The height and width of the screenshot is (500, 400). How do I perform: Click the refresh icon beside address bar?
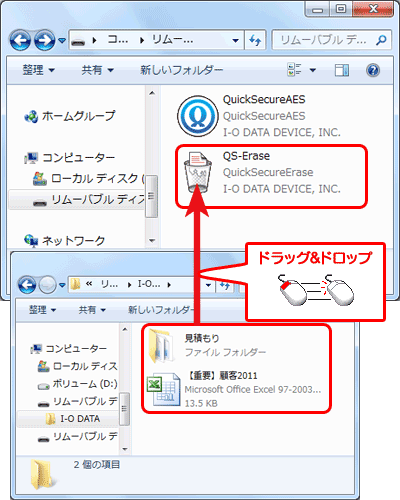tap(255, 40)
